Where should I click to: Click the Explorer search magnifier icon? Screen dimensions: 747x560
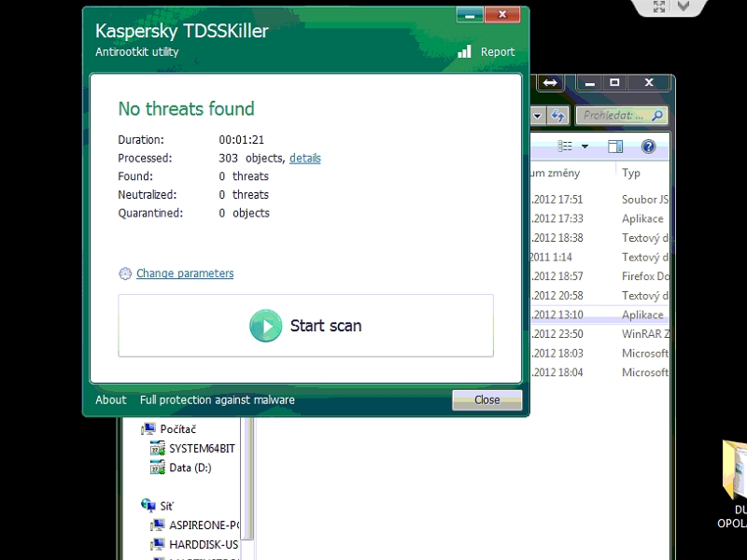click(657, 115)
